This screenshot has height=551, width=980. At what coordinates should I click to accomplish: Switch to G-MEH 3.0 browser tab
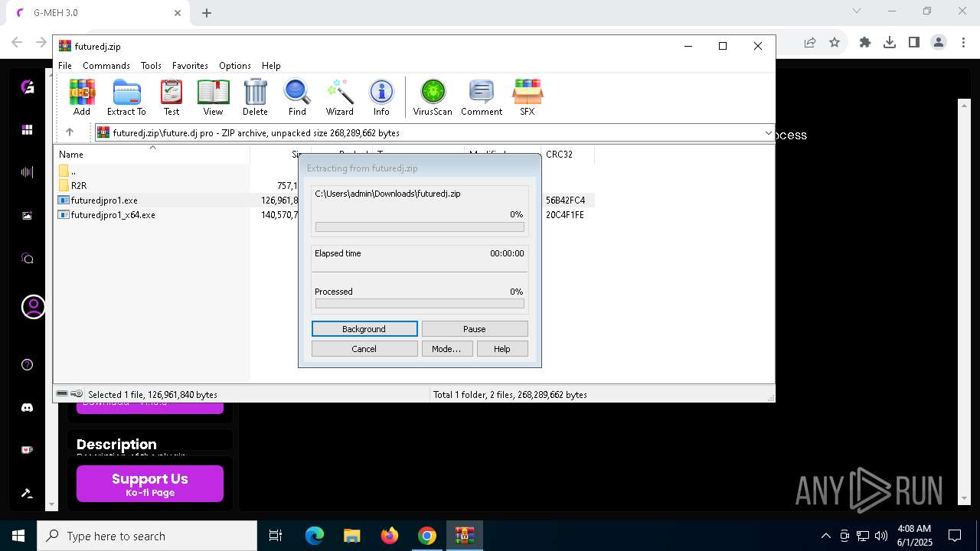[97, 13]
